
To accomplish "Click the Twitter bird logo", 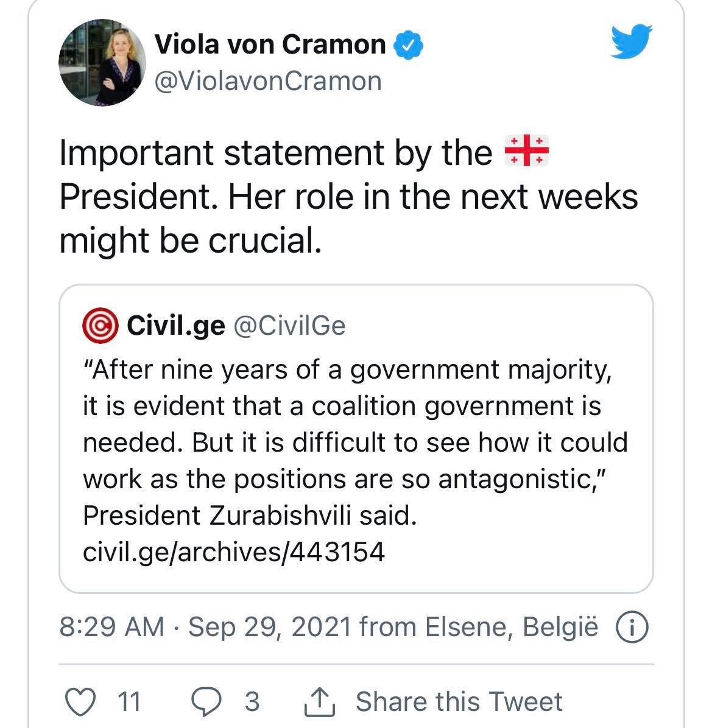I will 631,41.
